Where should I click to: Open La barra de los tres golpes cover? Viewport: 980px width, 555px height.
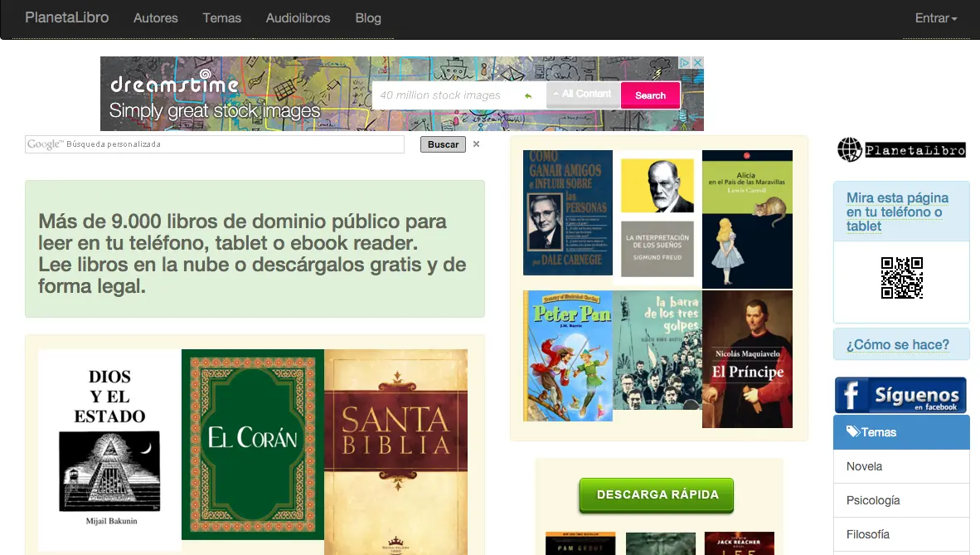pyautogui.click(x=657, y=350)
